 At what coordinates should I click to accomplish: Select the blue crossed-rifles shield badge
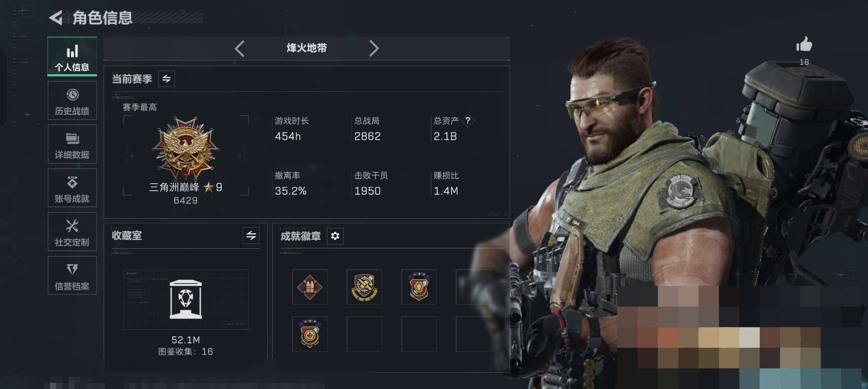pos(364,287)
